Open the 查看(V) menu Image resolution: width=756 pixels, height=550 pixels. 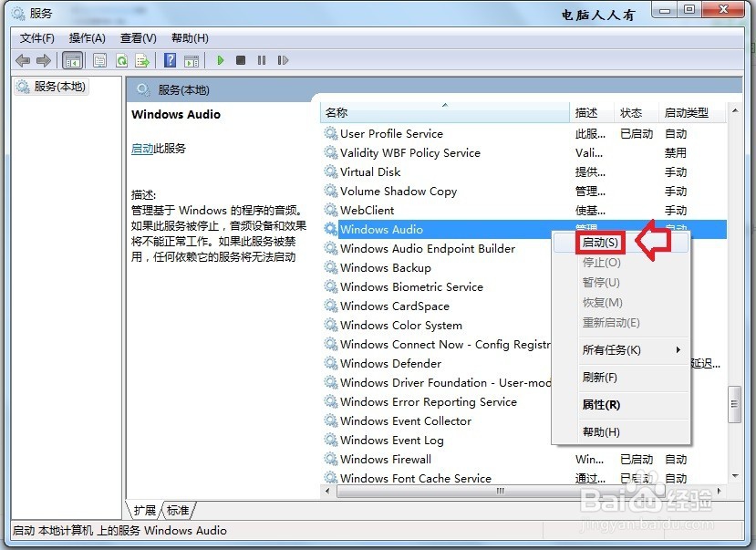pyautogui.click(x=139, y=38)
